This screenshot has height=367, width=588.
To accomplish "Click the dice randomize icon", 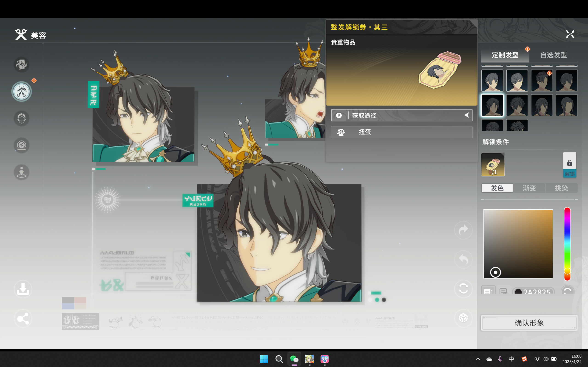I will coord(463,318).
